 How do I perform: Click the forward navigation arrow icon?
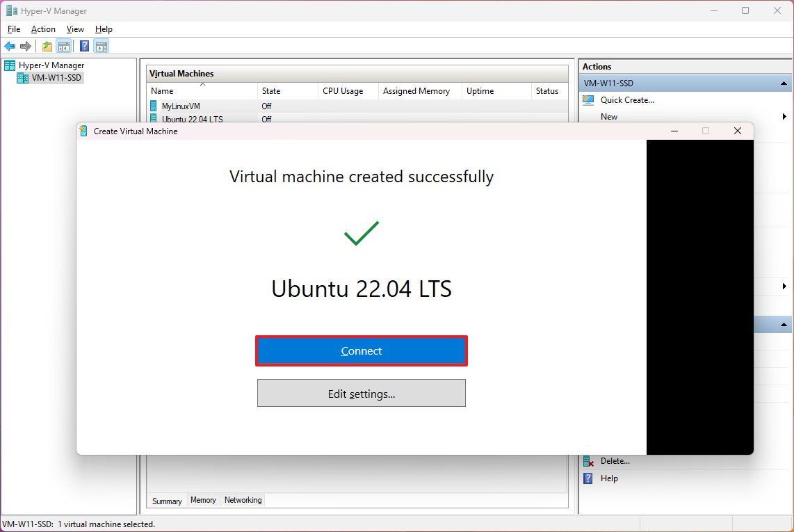click(26, 46)
